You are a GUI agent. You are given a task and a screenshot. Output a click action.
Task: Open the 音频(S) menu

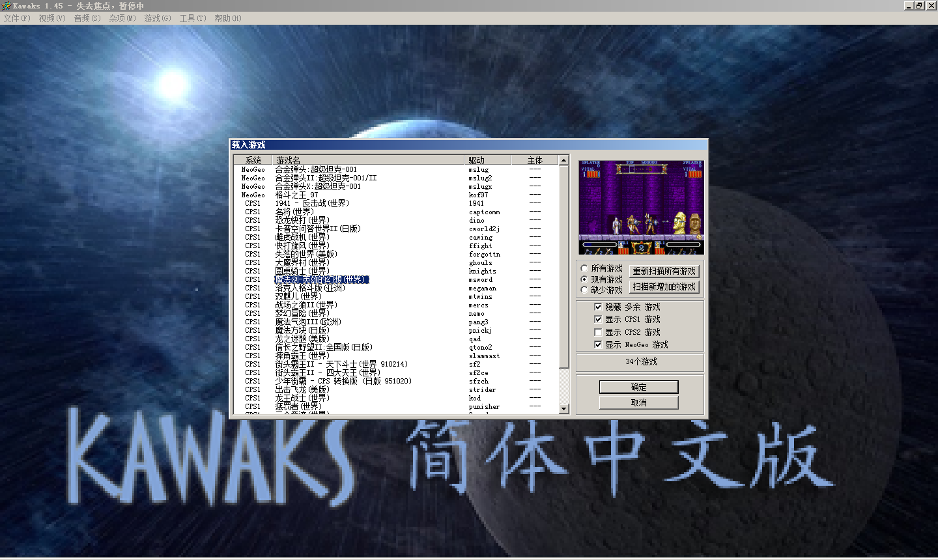coord(87,18)
